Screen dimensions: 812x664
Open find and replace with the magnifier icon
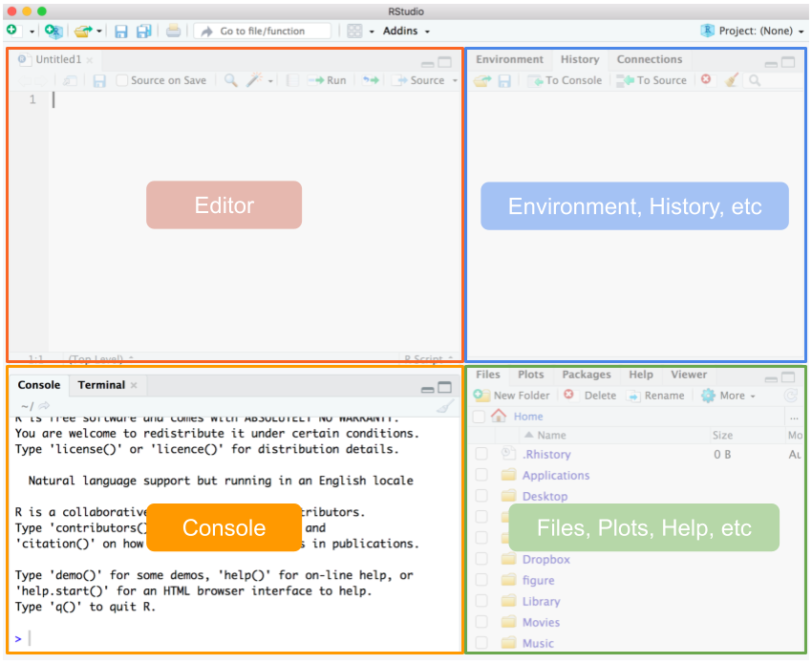coord(231,80)
